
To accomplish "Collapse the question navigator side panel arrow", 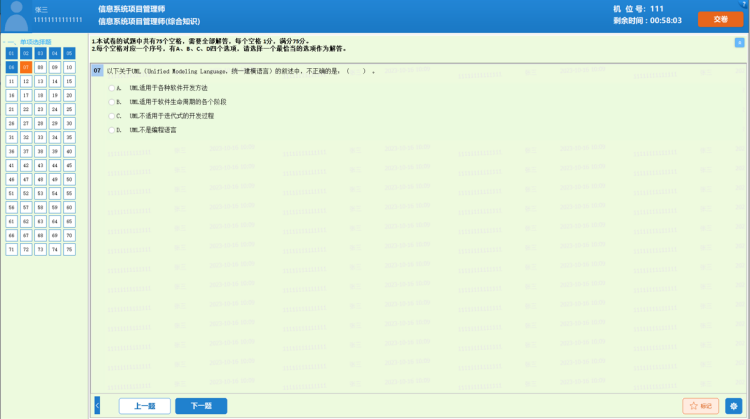I will pyautogui.click(x=97, y=405).
